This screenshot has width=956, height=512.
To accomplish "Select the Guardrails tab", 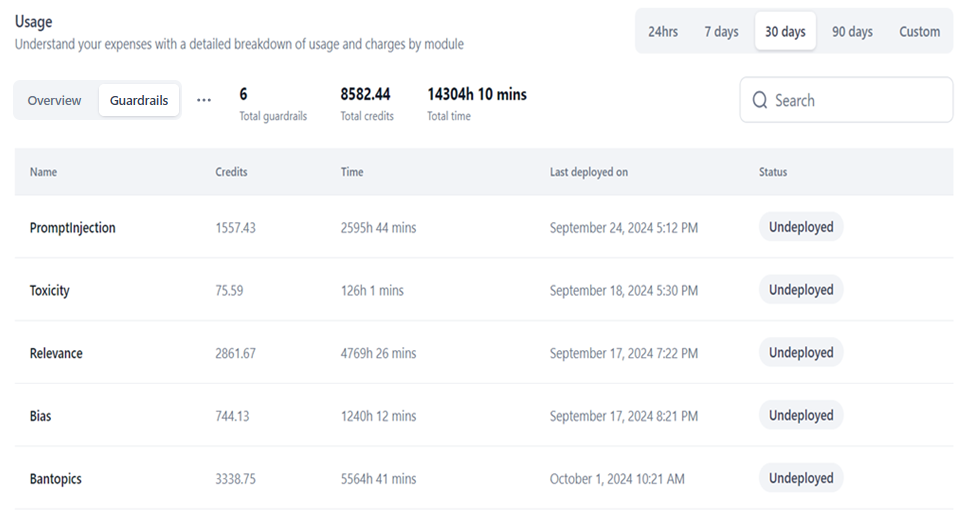I will click(139, 100).
